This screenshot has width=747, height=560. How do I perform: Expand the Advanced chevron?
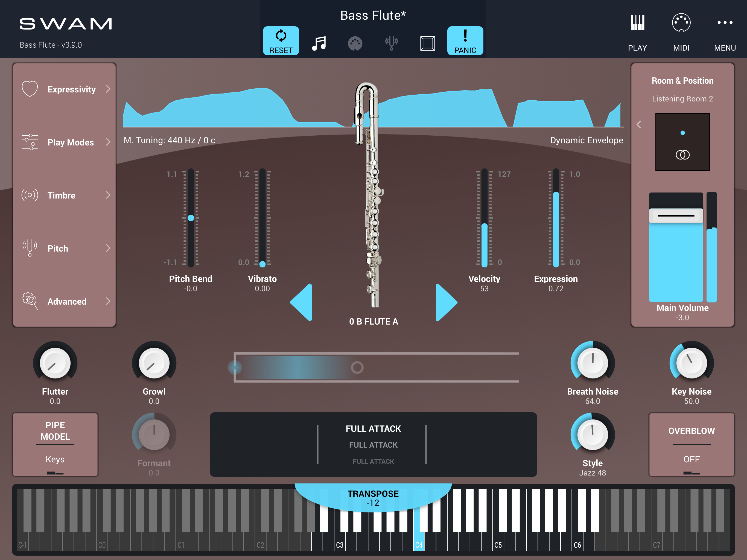(108, 301)
